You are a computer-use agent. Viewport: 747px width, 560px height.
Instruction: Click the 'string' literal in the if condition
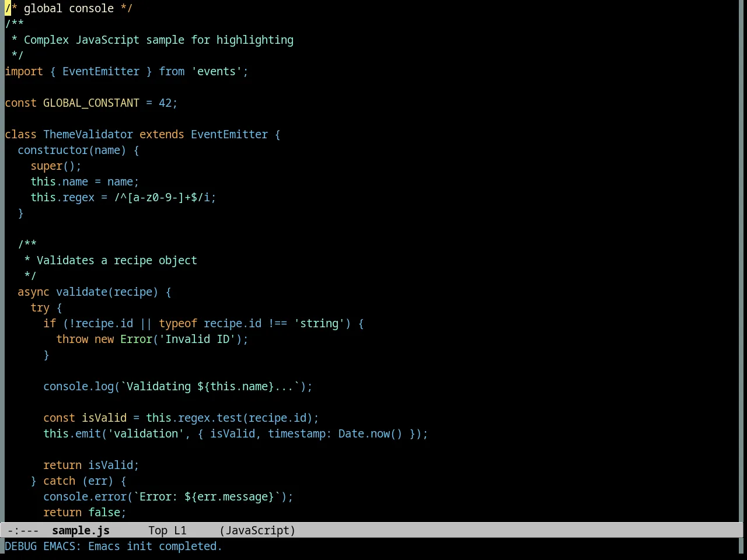tap(319, 323)
